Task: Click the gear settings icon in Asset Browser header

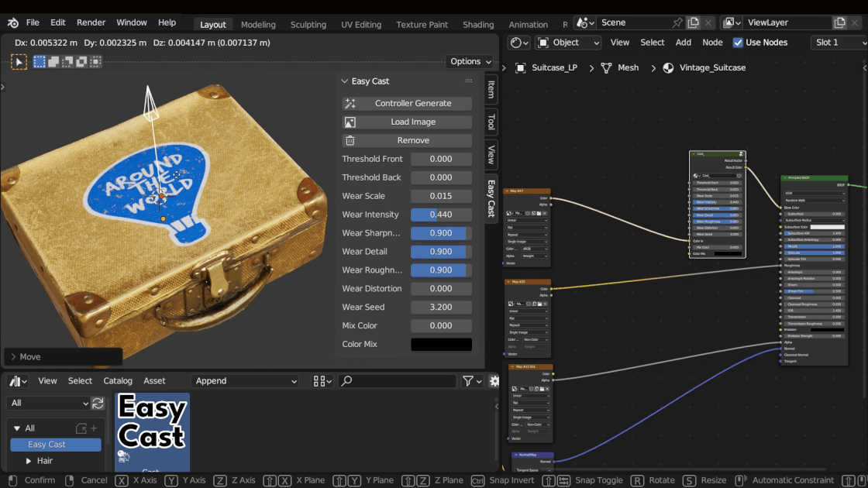Action: (x=494, y=380)
